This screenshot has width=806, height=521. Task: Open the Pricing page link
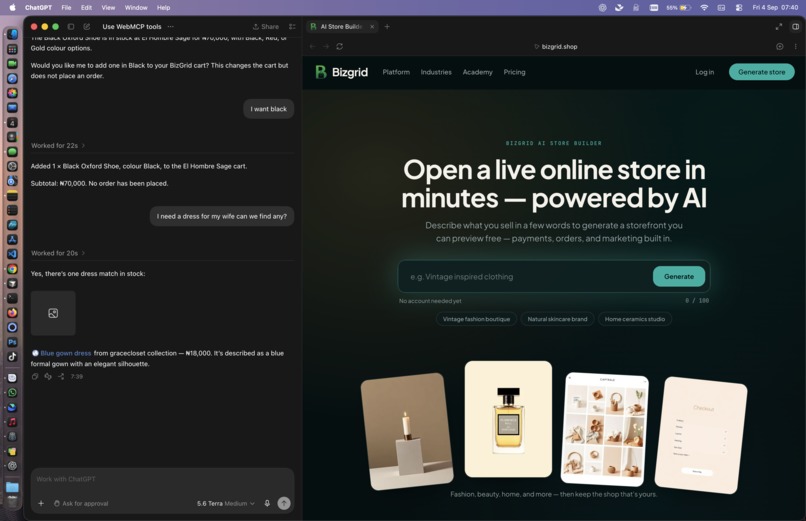click(x=514, y=72)
